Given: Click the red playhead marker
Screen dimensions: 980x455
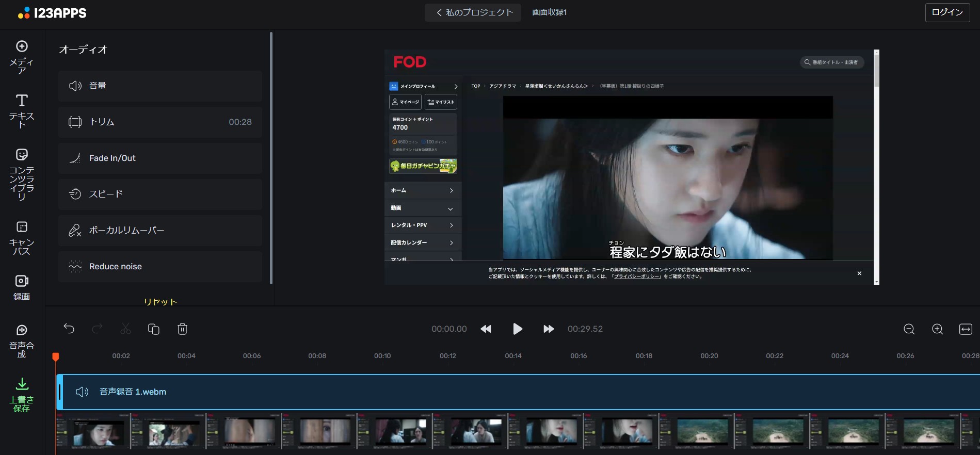Looking at the screenshot, I should (56, 356).
